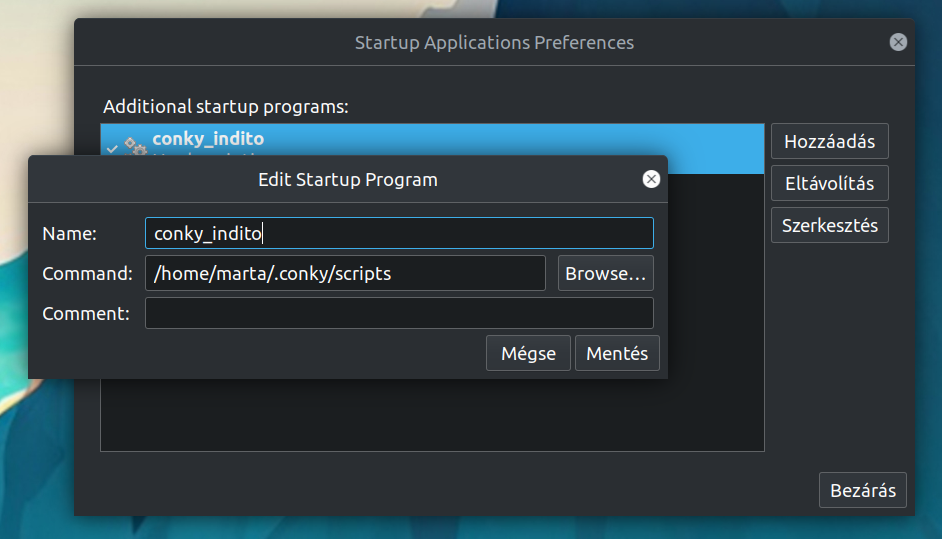Focus the Command path field
The image size is (942, 539).
click(345, 273)
